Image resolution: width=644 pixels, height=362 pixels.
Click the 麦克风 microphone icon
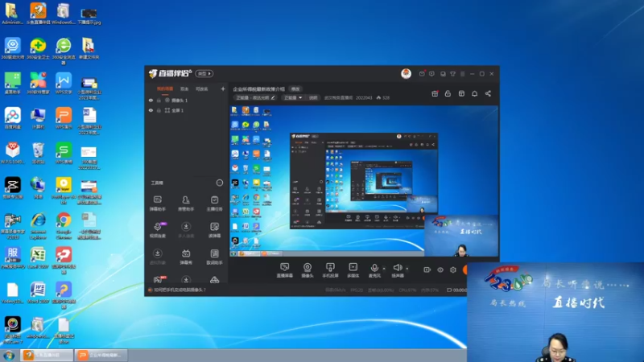(x=374, y=268)
